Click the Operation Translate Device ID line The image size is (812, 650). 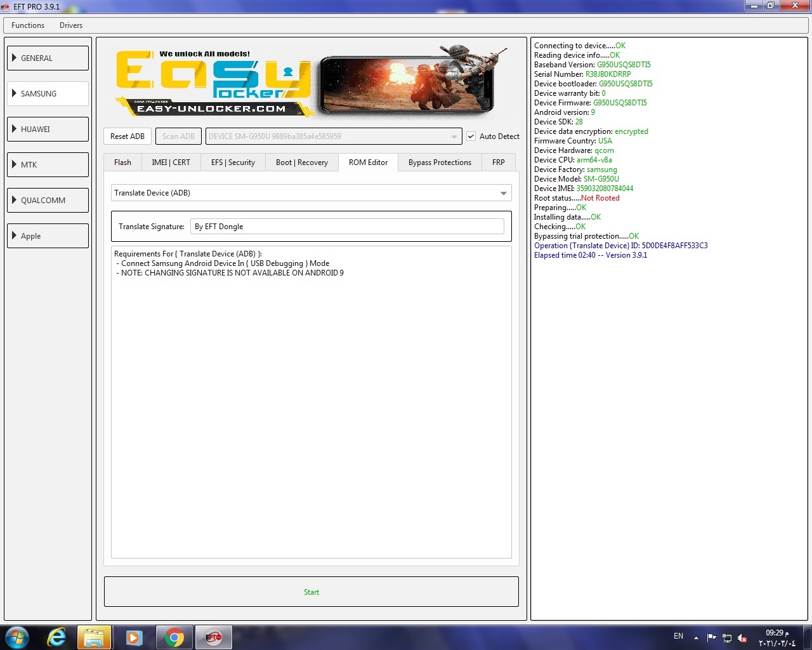pos(621,246)
